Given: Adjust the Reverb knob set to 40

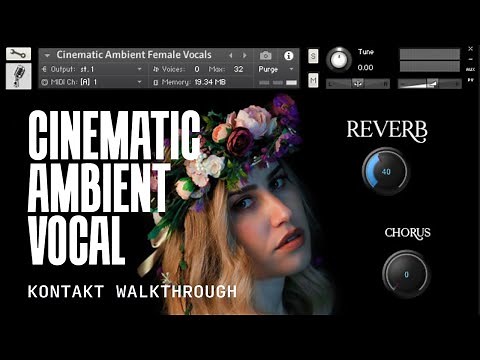Looking at the screenshot, I should click(386, 172).
